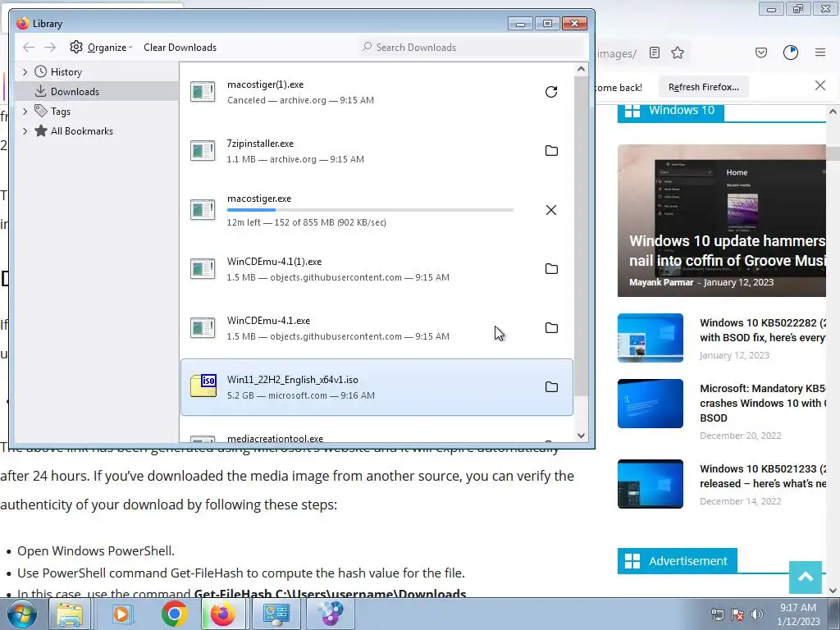Click the Refresh Firefox... button

tap(703, 87)
